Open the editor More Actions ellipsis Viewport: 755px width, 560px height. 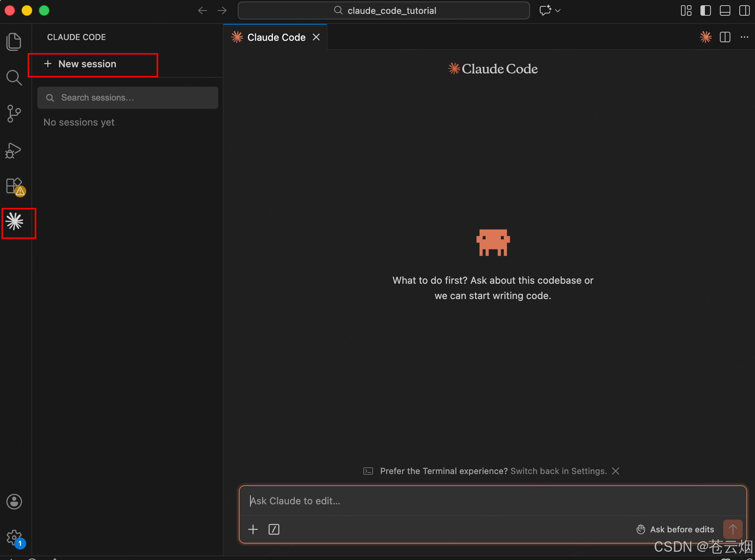[745, 37]
